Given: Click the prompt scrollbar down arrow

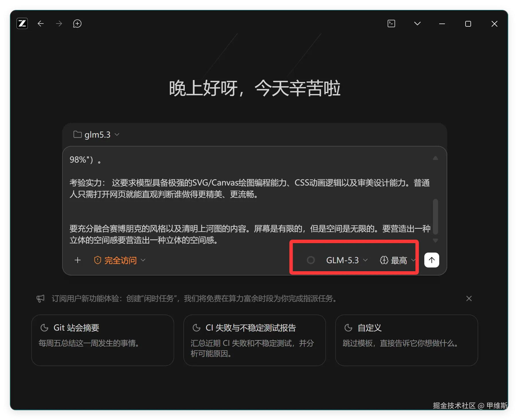Looking at the screenshot, I should [x=435, y=240].
